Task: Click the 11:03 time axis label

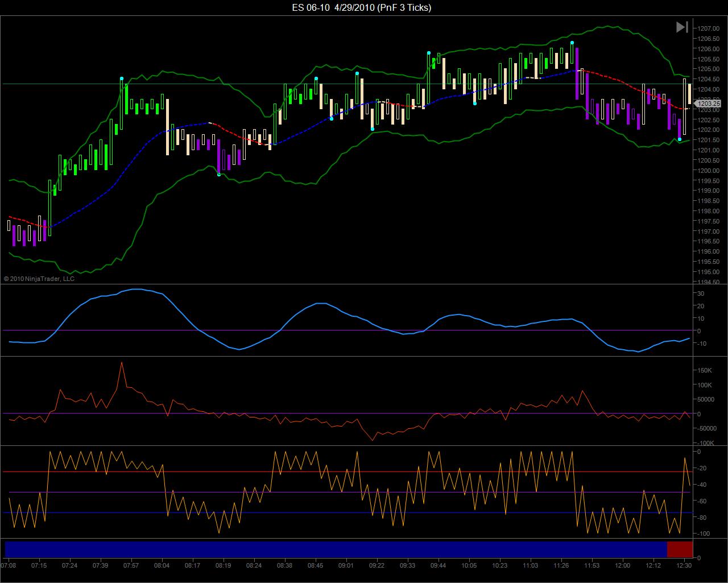Action: pos(531,565)
